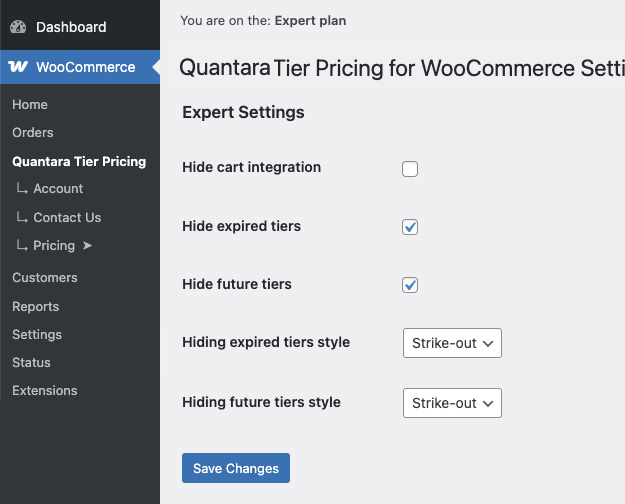This screenshot has width=625, height=504.
Task: Click the arrow icon beside Pricing
Action: (87, 246)
